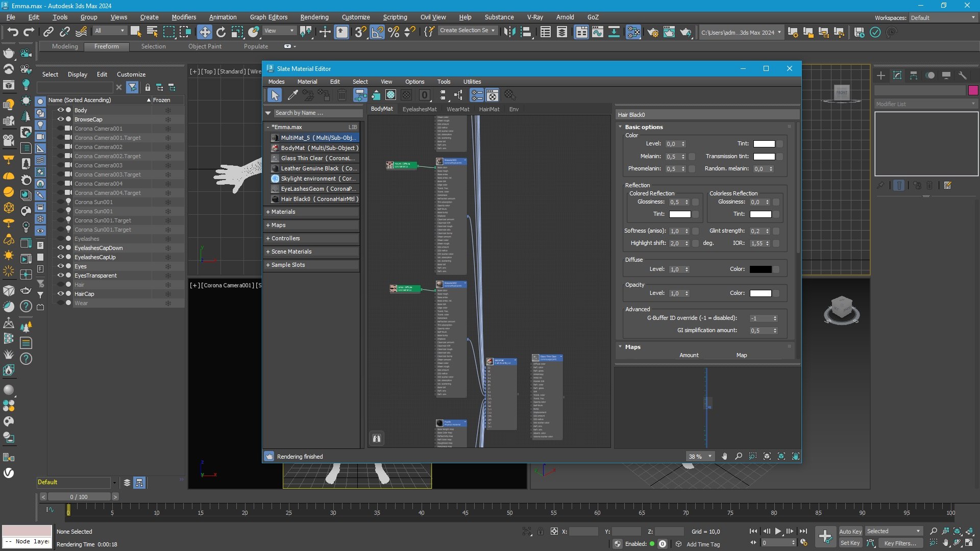The width and height of the screenshot is (980, 551).
Task: Expand the Scene Materials group
Action: coord(291,252)
